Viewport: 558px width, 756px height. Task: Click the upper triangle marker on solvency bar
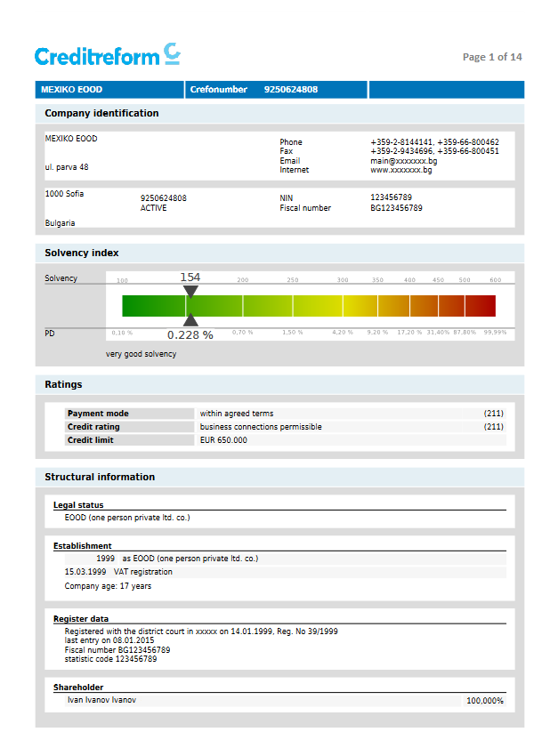(190, 291)
